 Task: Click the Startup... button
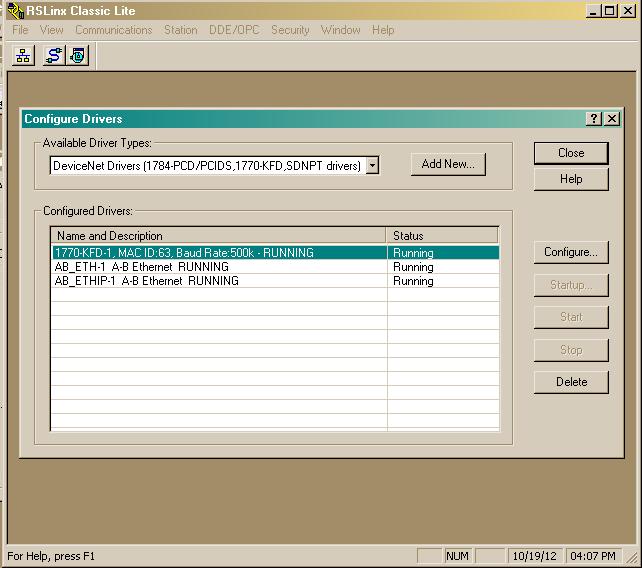click(x=571, y=285)
